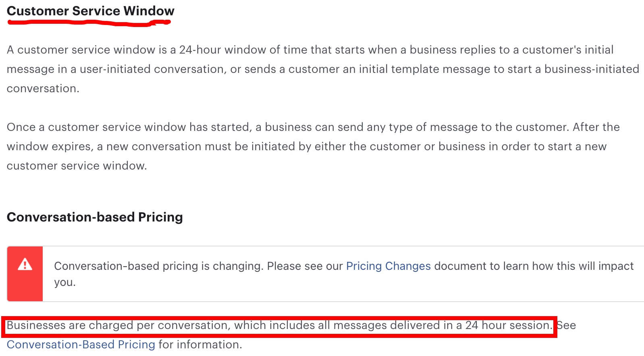The width and height of the screenshot is (644, 356).
Task: Click the word 'See' after the red box
Action: pyautogui.click(x=566, y=325)
